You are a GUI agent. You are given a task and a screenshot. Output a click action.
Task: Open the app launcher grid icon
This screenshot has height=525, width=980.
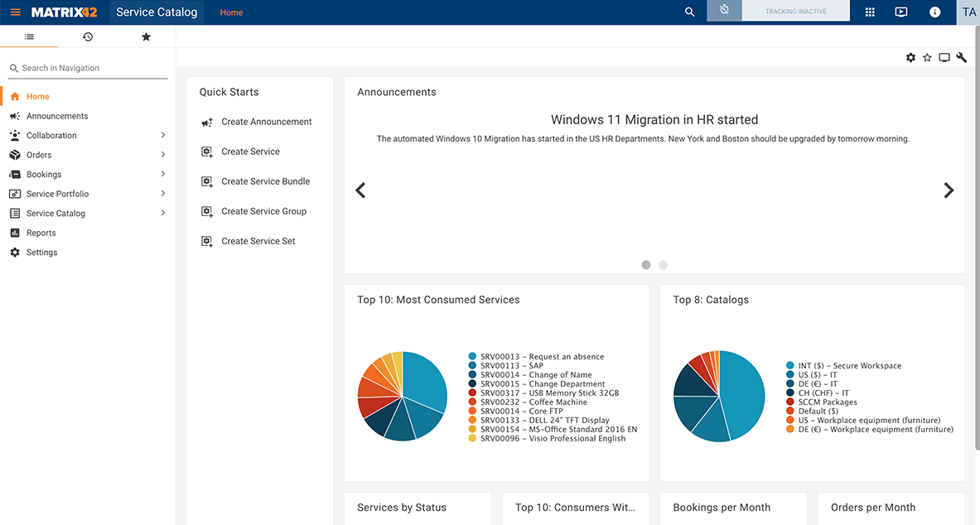tap(868, 12)
